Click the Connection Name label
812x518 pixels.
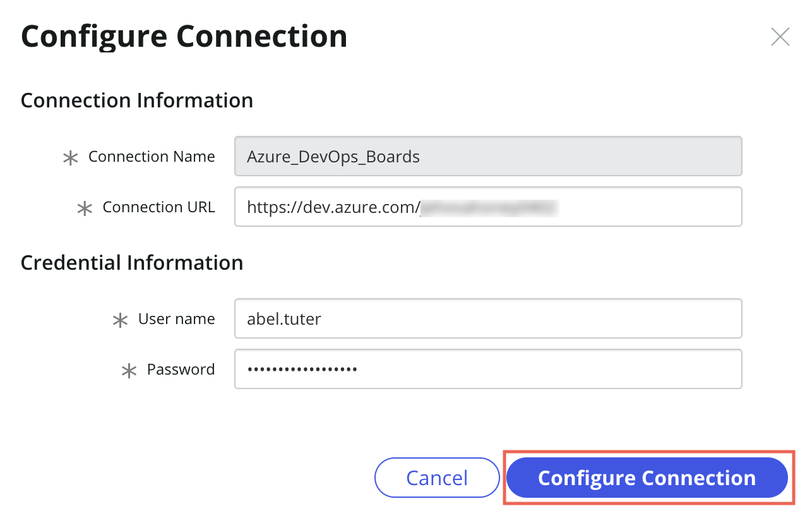pyautogui.click(x=152, y=157)
